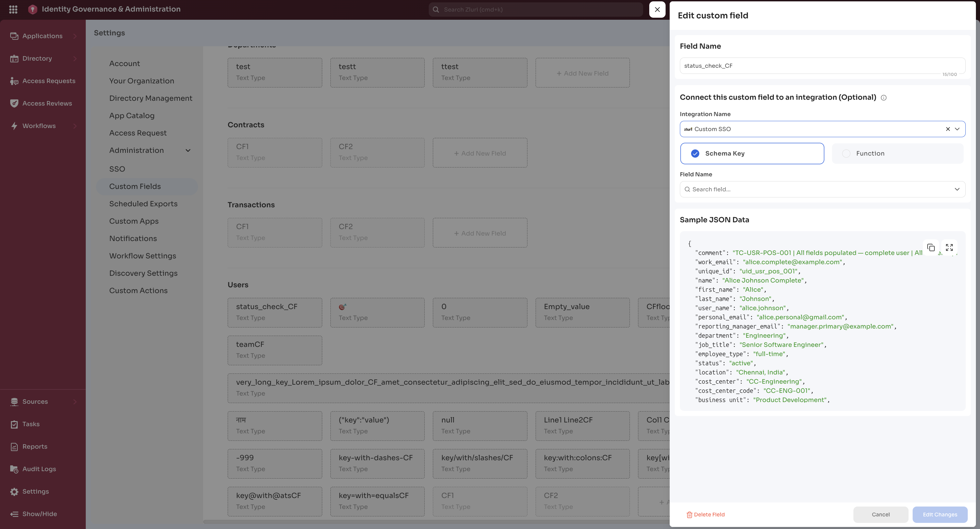Click the Applications sidebar icon
The height and width of the screenshot is (529, 980).
14,36
